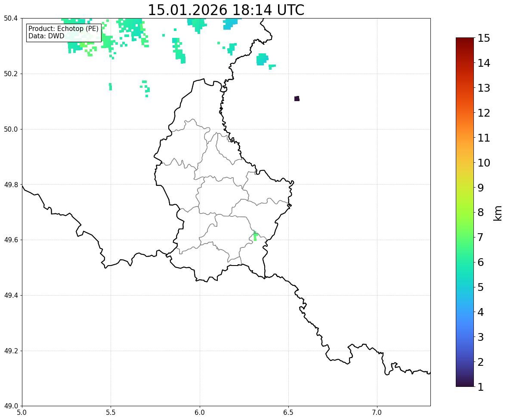Click the colorbar tick label '4'
The height and width of the screenshot is (420, 507).
(x=480, y=312)
